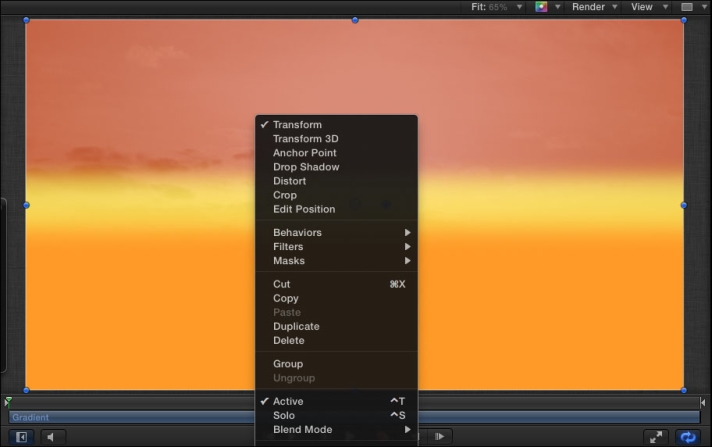The image size is (712, 447).
Task: Click the full screen player icon
Action: [x=656, y=437]
